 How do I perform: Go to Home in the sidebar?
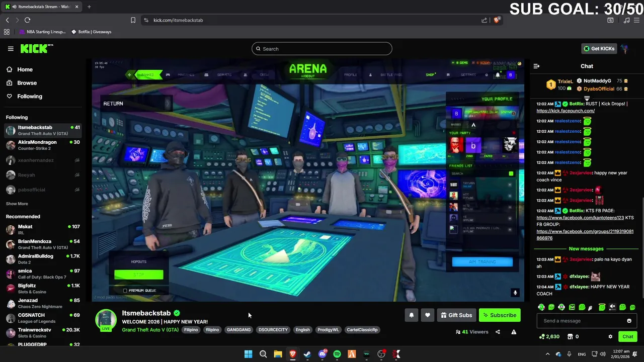pyautogui.click(x=25, y=69)
